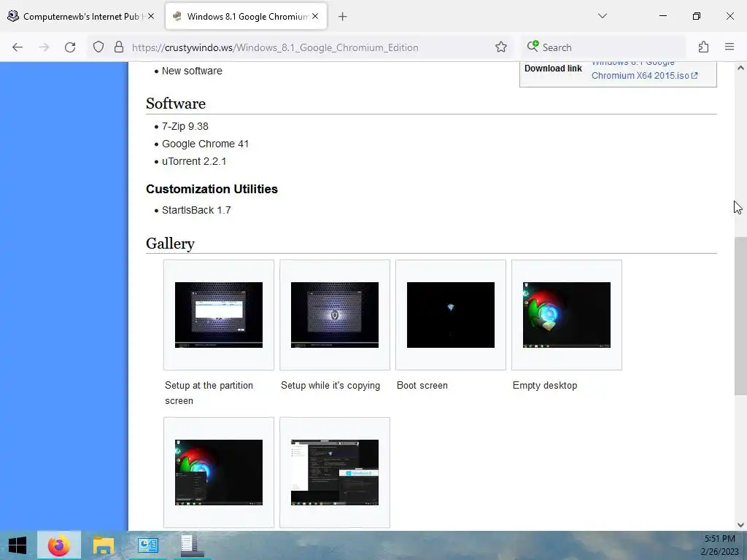
Task: Open the Firefox hamburger menu
Action: pyautogui.click(x=729, y=47)
